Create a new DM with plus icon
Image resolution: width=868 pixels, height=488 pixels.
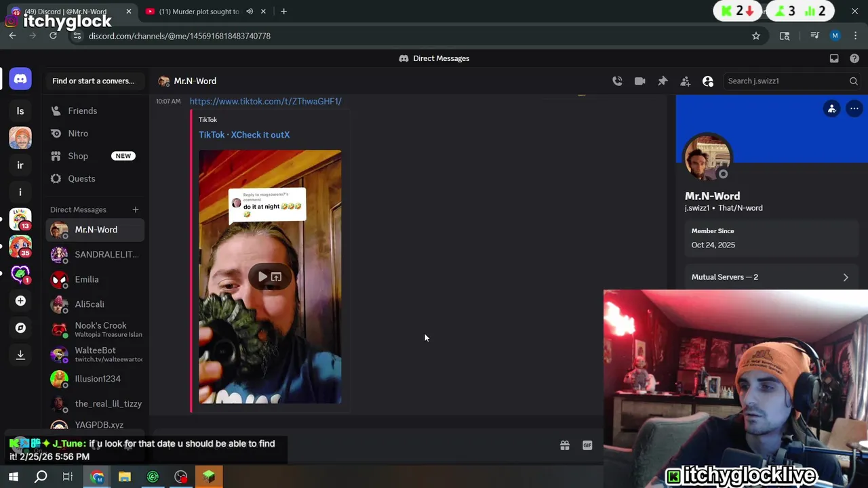tap(135, 209)
